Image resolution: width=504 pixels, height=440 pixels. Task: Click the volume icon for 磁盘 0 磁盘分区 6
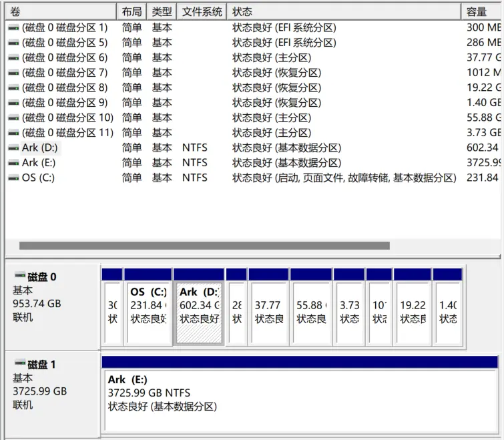[13, 58]
